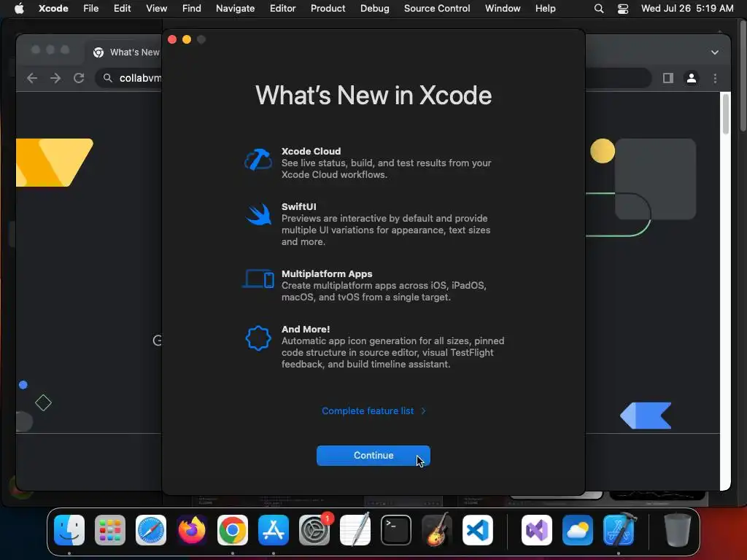Open Finder from the Dock
The width and height of the screenshot is (747, 560).
tap(69, 530)
